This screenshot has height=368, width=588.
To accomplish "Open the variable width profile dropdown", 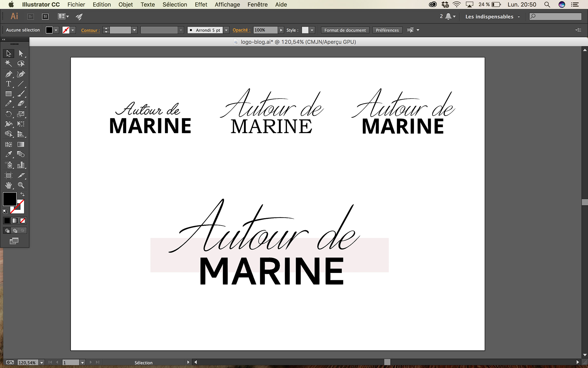I will (x=181, y=30).
